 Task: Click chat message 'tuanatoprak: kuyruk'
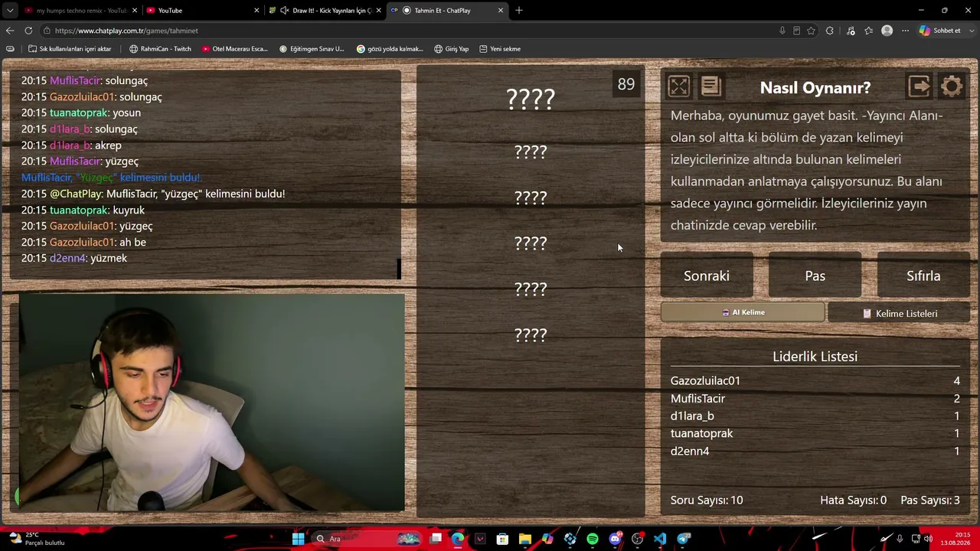[x=83, y=210]
